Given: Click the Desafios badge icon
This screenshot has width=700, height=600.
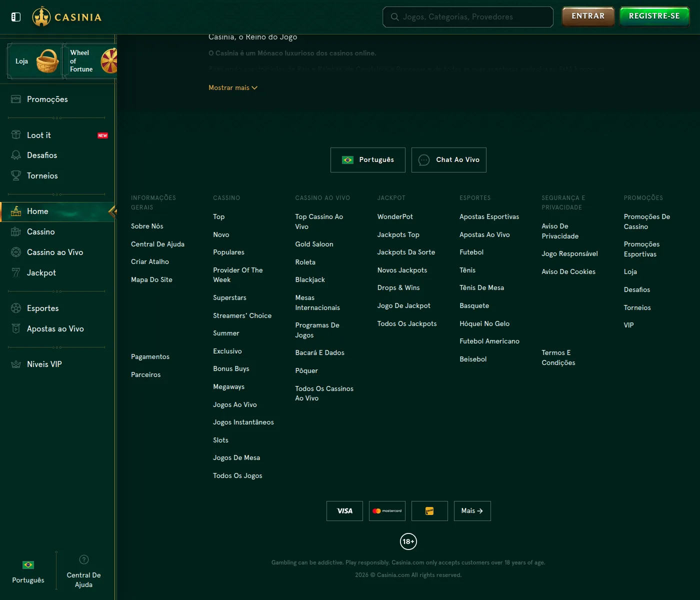Looking at the screenshot, I should click(16, 155).
